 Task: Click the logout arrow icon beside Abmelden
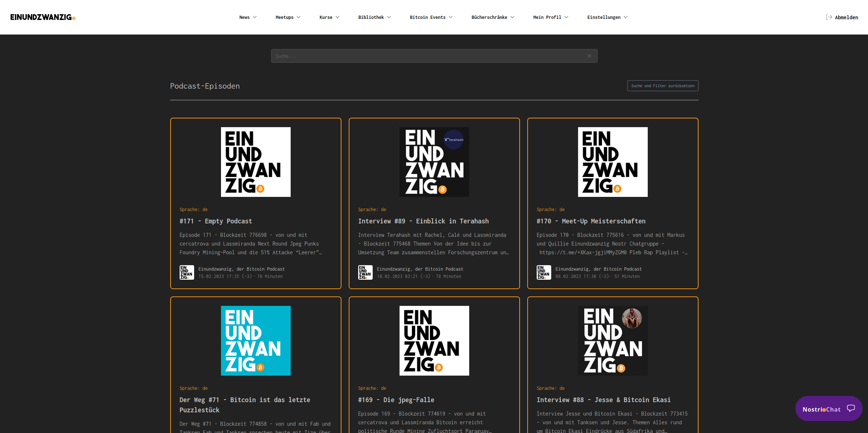tap(829, 17)
